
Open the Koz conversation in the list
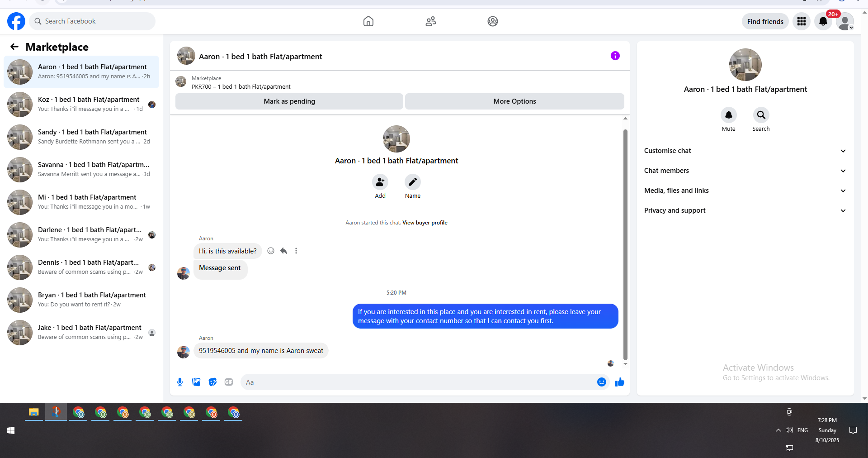81,105
